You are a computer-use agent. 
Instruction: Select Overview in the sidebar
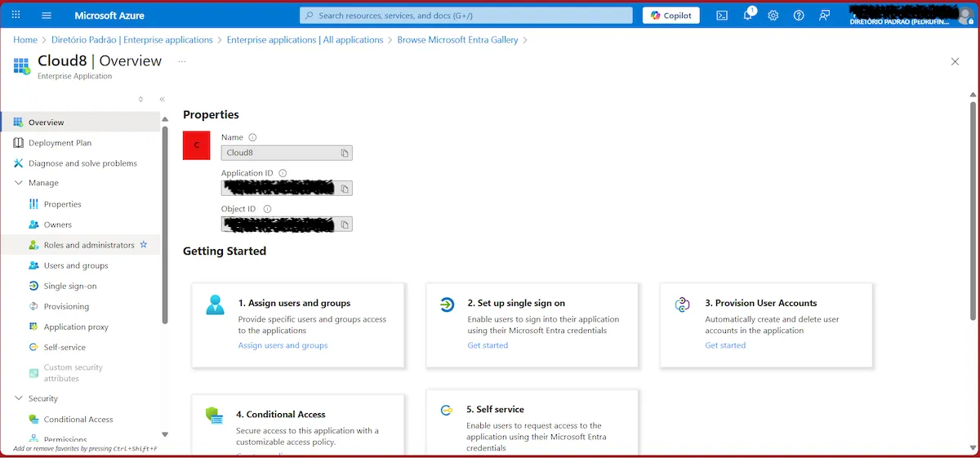click(81, 122)
